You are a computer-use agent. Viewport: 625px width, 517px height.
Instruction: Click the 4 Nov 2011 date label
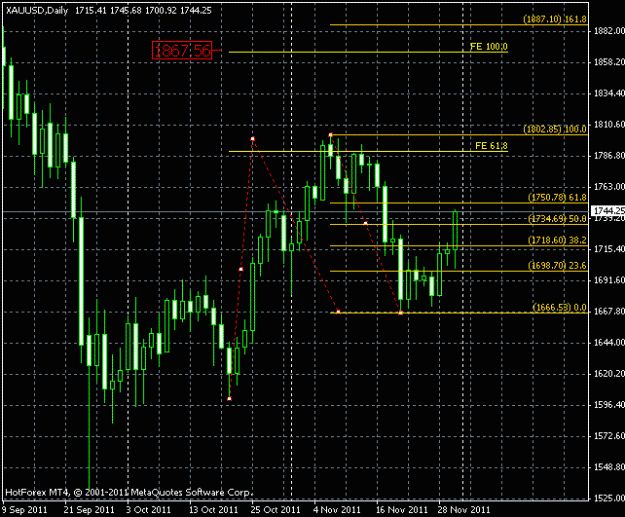pyautogui.click(x=337, y=510)
